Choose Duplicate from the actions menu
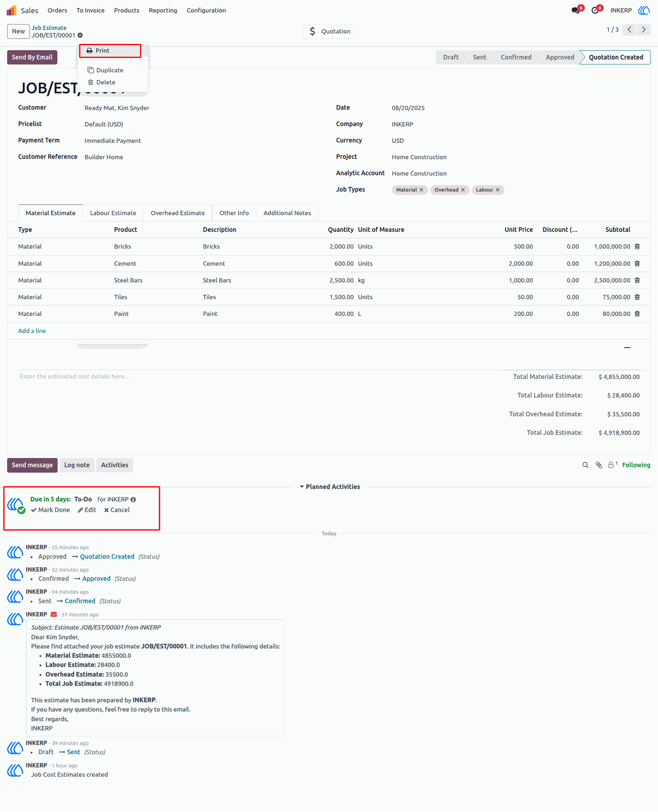This screenshot has height=812, width=658. pos(110,70)
